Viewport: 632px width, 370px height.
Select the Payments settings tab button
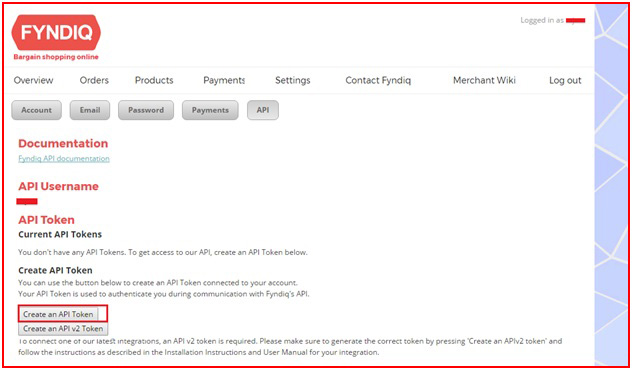(x=210, y=110)
